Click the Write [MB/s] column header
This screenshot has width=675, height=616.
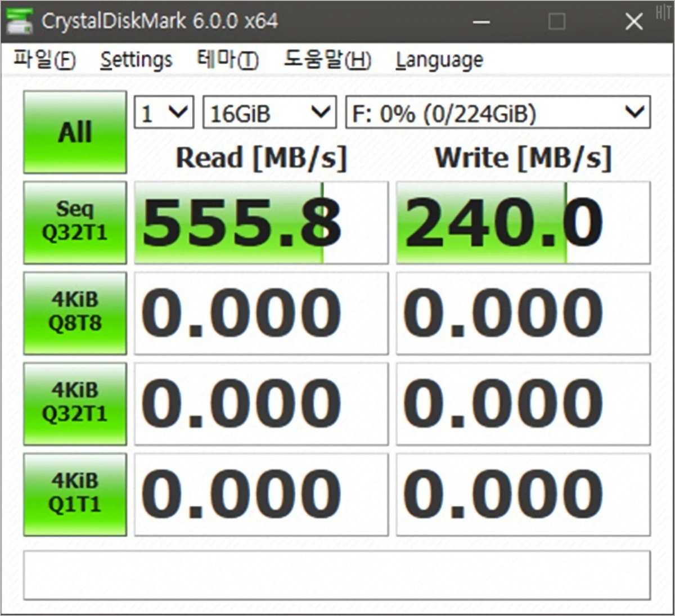523,158
